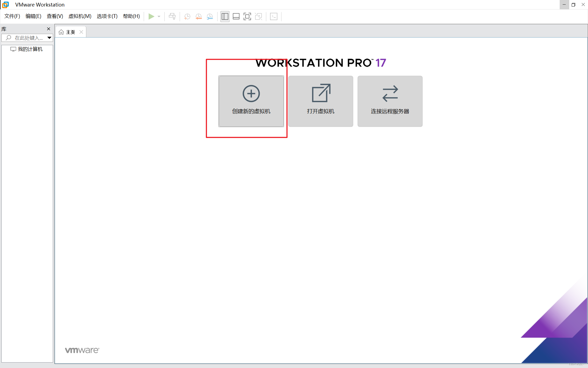Open the 虚拟机(M) menu
This screenshot has height=368, width=588.
[x=80, y=16]
